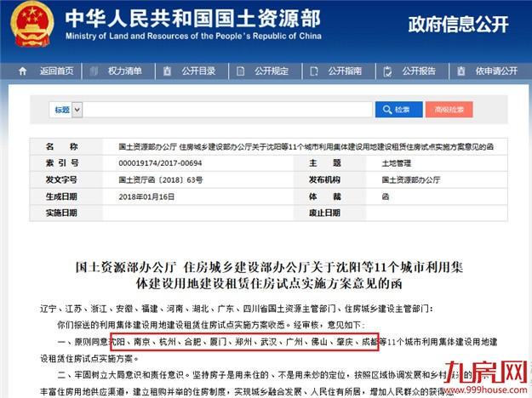Click the magnifier icon in search button
The width and height of the screenshot is (532, 398).
click(387, 110)
